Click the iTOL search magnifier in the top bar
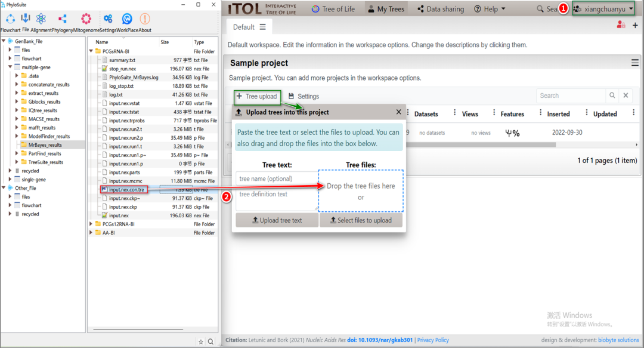The image size is (644, 348). click(x=540, y=8)
